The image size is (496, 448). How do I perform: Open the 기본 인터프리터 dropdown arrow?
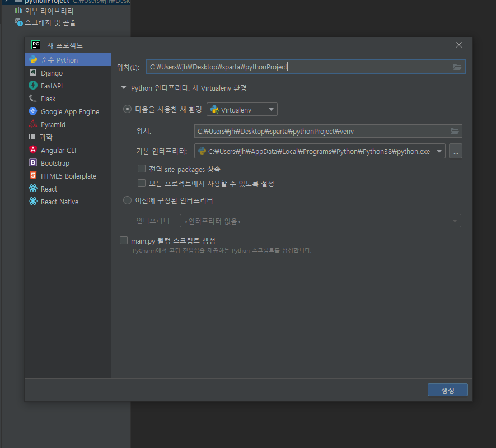[x=439, y=152]
